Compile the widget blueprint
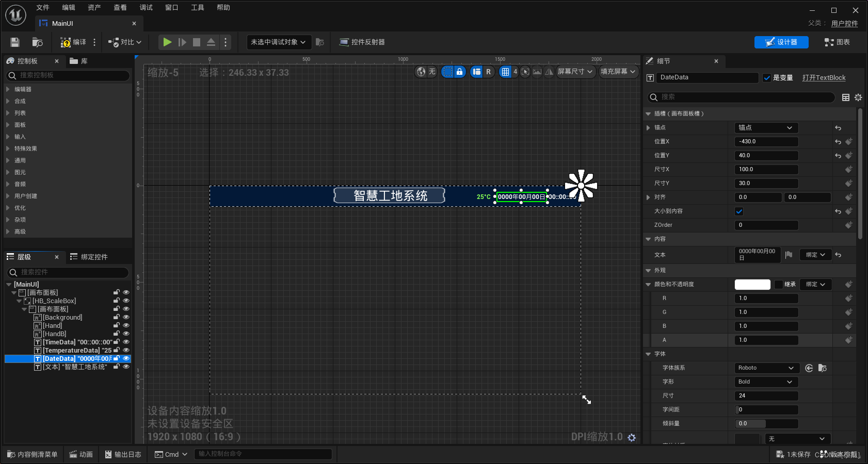 pyautogui.click(x=73, y=42)
